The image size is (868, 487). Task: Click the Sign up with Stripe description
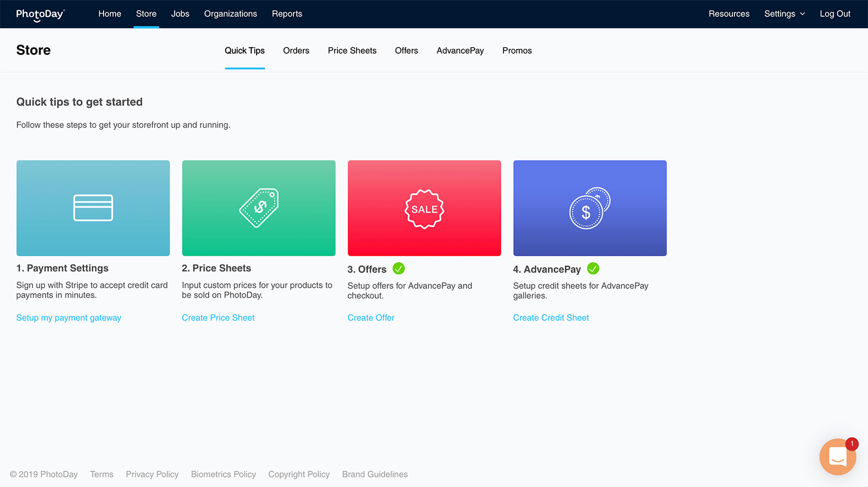pos(92,290)
